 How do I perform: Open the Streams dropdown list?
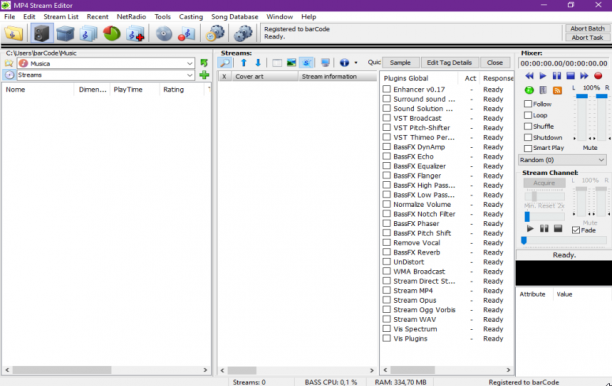[x=189, y=75]
